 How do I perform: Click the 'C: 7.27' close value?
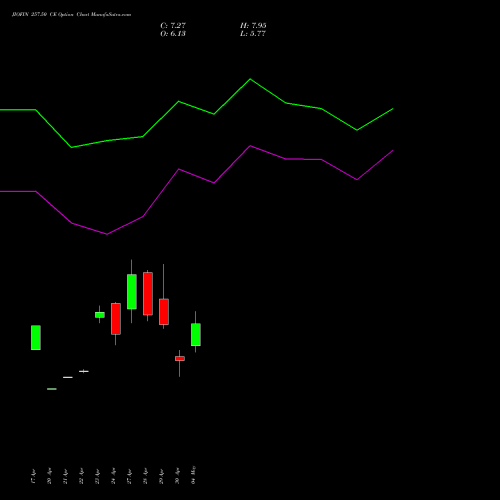tap(173, 25)
